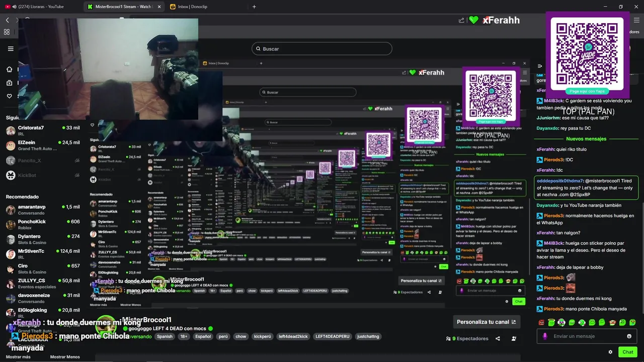The image size is (644, 362).
Task: Click the chow stream tag
Action: pos(241,336)
